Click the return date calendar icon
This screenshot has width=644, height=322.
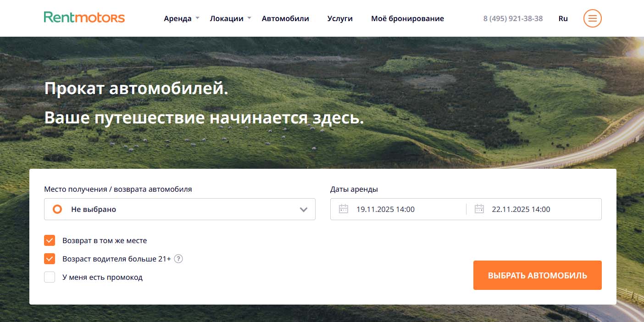pos(479,209)
